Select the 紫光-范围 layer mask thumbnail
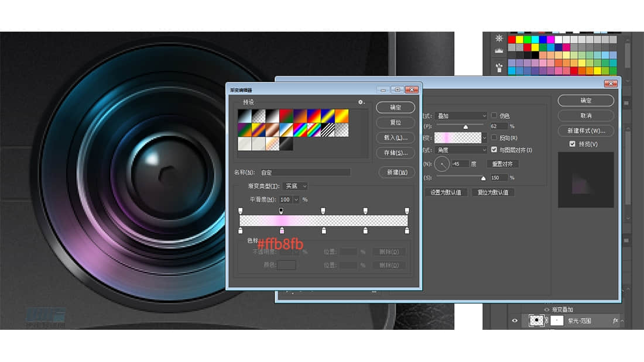Image resolution: width=644 pixels, height=362 pixels. point(557,320)
